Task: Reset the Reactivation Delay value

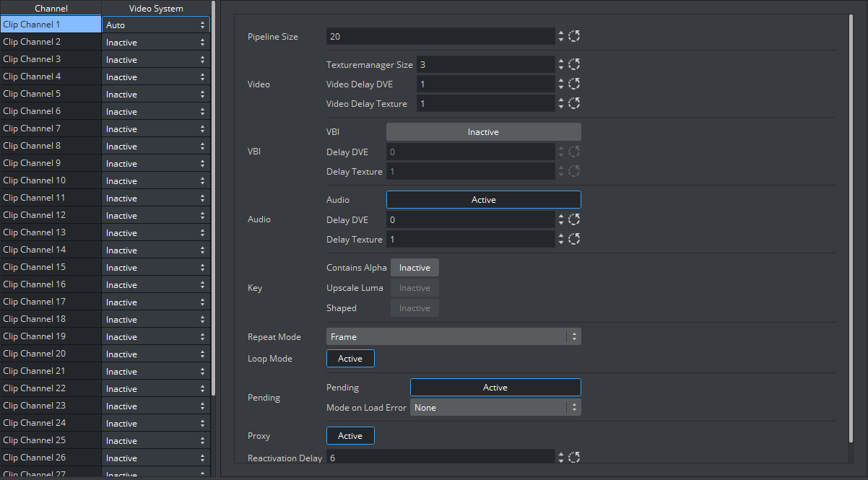Action: [x=574, y=457]
